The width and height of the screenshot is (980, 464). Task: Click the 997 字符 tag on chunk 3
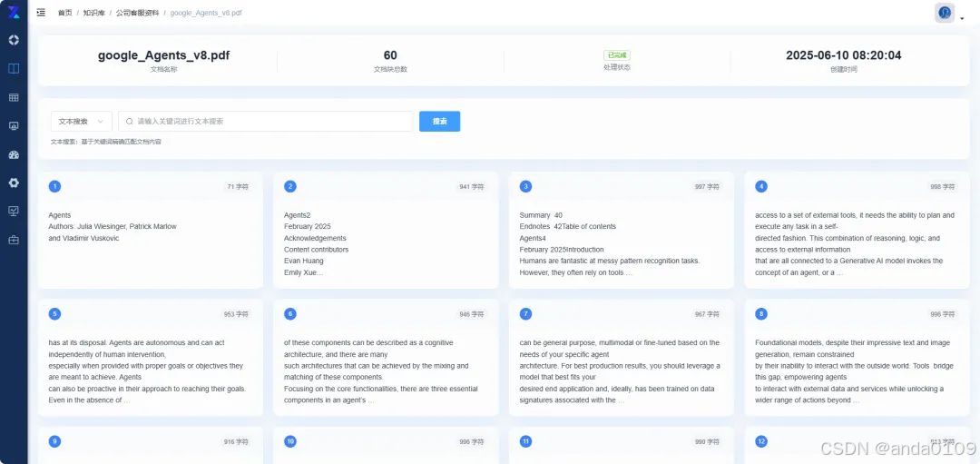click(x=707, y=186)
